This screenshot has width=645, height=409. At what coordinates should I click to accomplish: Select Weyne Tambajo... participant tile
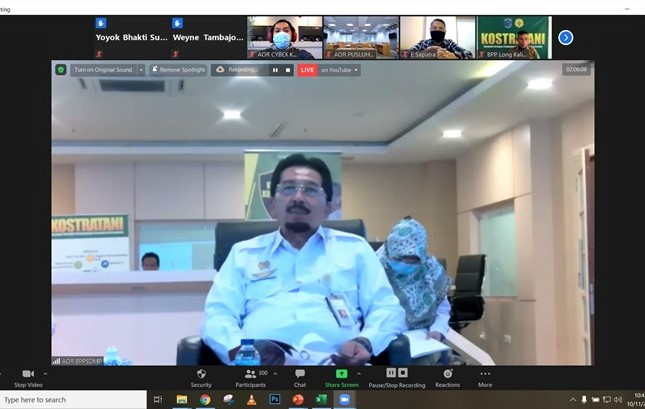tap(208, 37)
